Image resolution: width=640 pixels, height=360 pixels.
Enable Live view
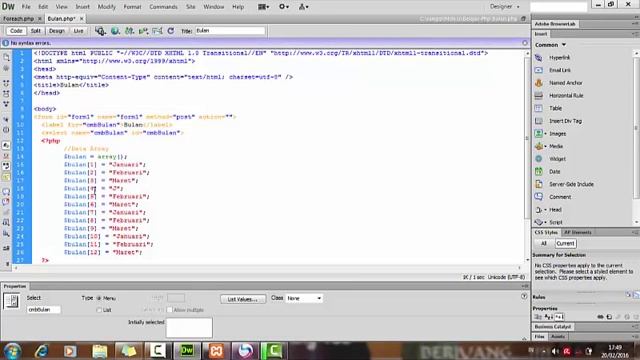78,31
